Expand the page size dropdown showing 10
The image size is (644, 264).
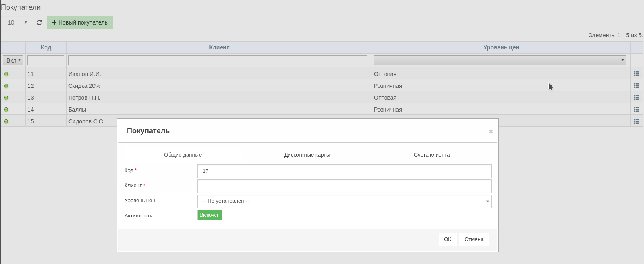[15, 22]
